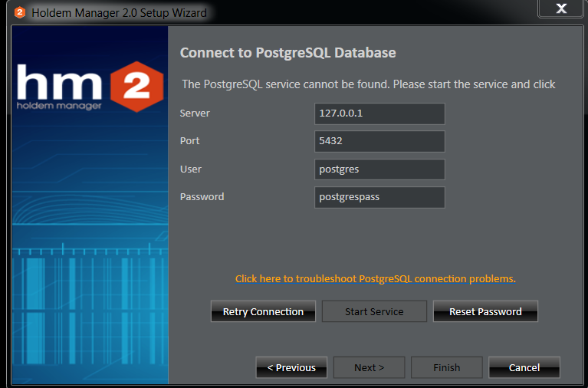588x388 pixels.
Task: Click the Start Service button
Action: [x=374, y=311]
